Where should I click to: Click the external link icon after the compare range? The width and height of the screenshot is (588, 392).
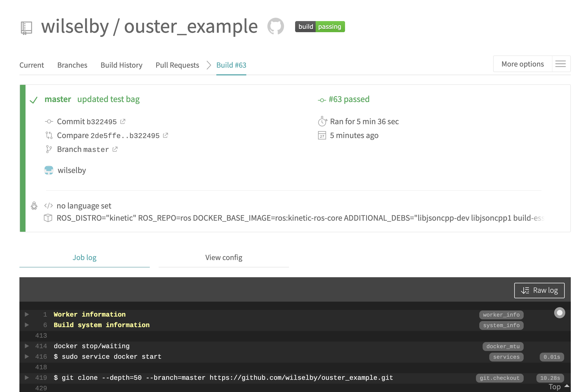(x=166, y=135)
